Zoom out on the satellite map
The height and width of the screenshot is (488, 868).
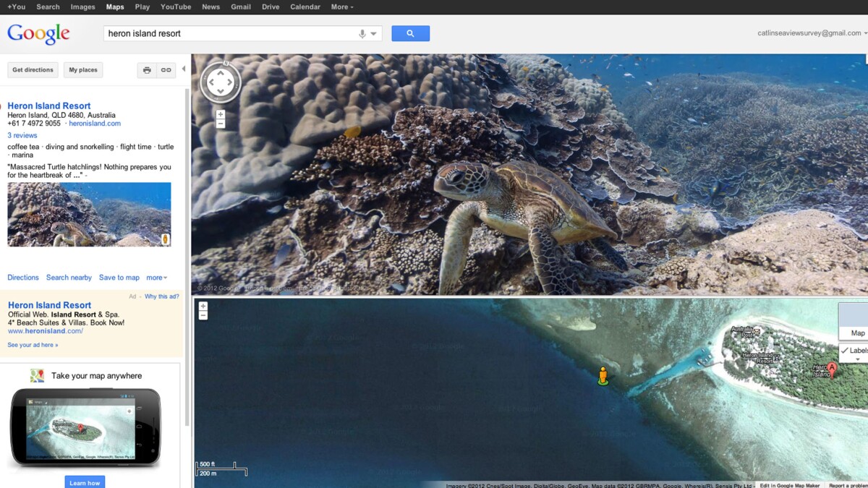pos(203,316)
